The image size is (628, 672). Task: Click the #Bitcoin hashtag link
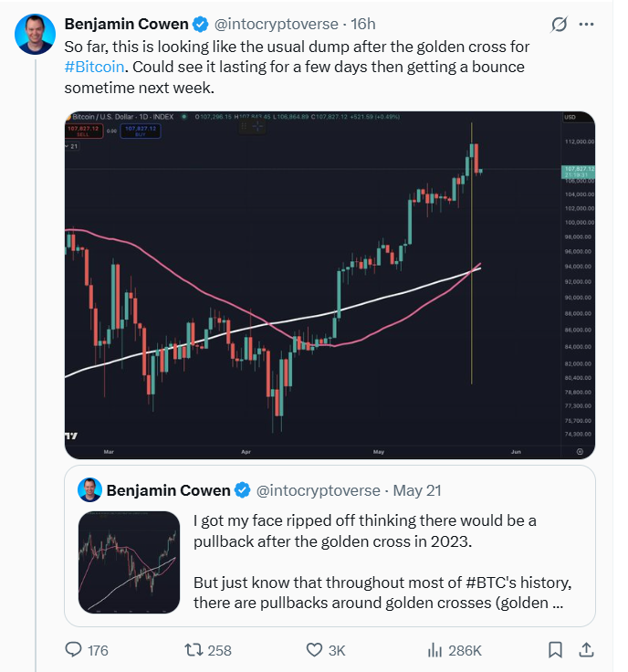pyautogui.click(x=94, y=67)
